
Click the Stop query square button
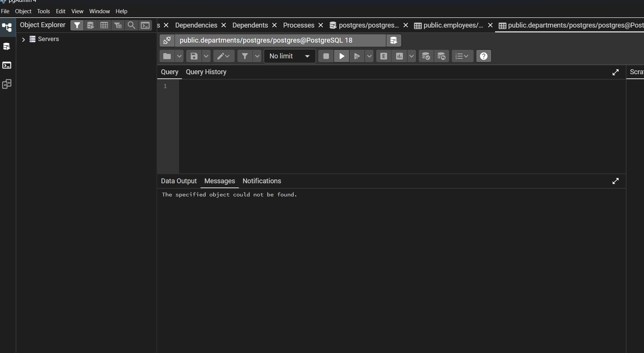tap(326, 56)
